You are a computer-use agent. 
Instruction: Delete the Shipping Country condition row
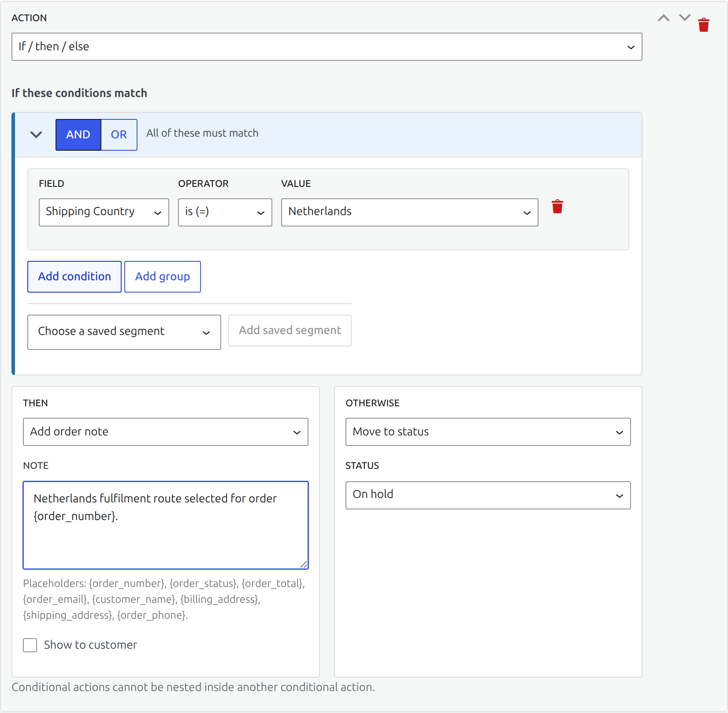pos(557,207)
